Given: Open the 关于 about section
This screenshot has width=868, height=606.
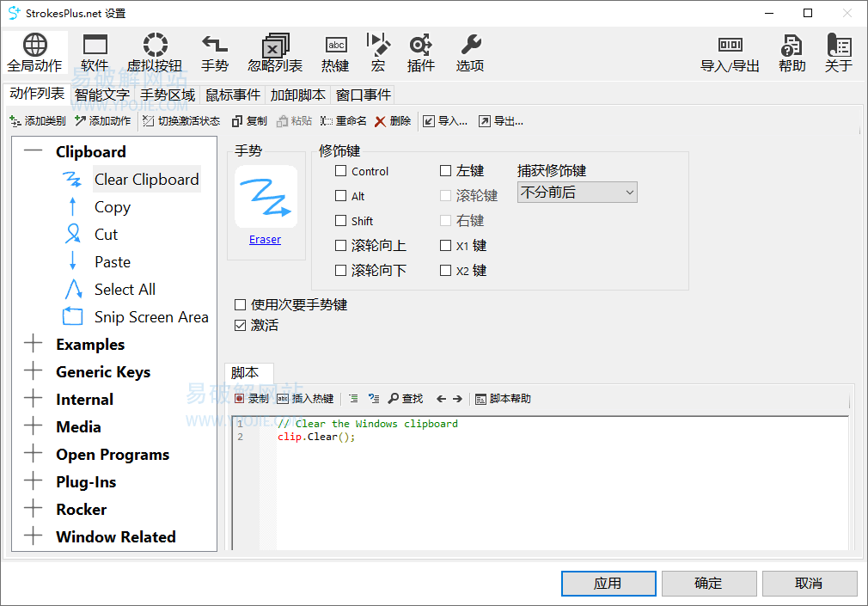Looking at the screenshot, I should (838, 53).
